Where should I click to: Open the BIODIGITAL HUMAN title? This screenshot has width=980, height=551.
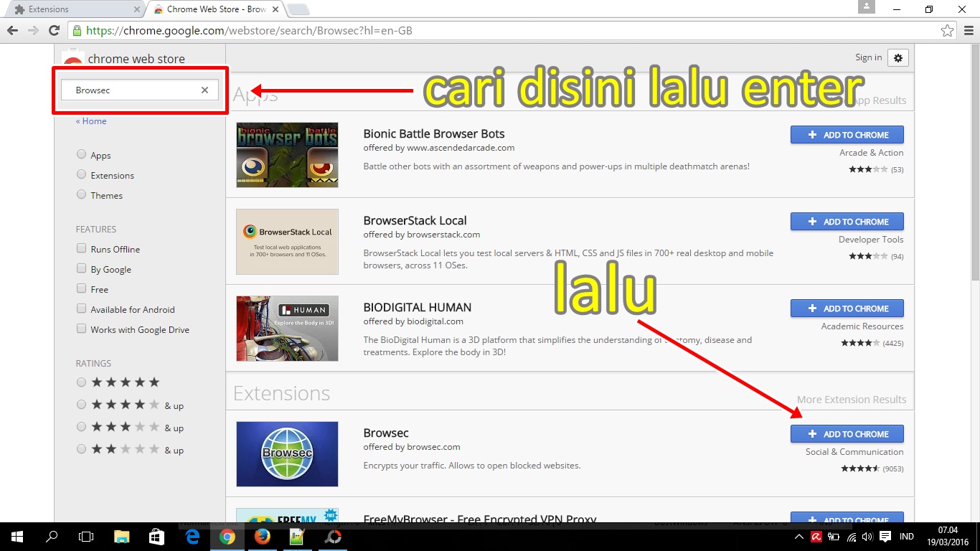pyautogui.click(x=418, y=308)
